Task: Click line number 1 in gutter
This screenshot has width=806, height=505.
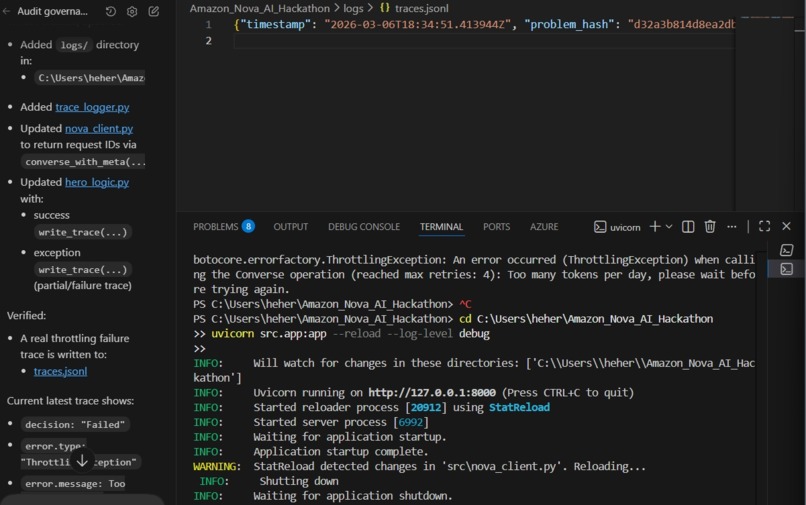Action: [208, 24]
